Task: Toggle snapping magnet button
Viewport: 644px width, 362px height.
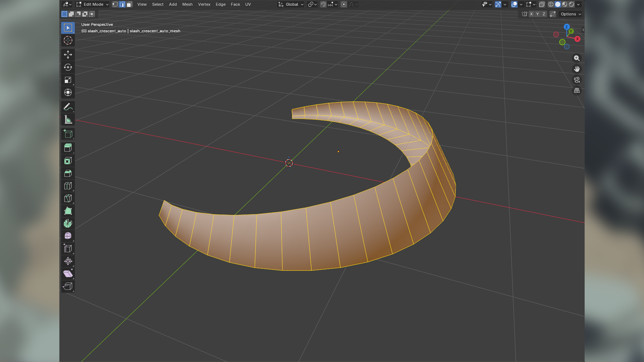Action: click(x=323, y=4)
